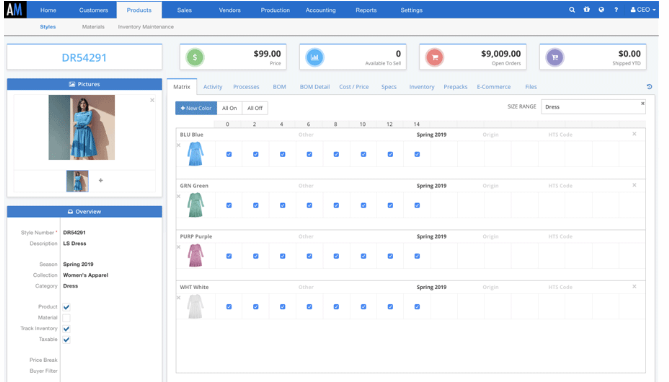This screenshot has width=669, height=382.
Task: Delete the WHT White color row
Action: point(634,286)
